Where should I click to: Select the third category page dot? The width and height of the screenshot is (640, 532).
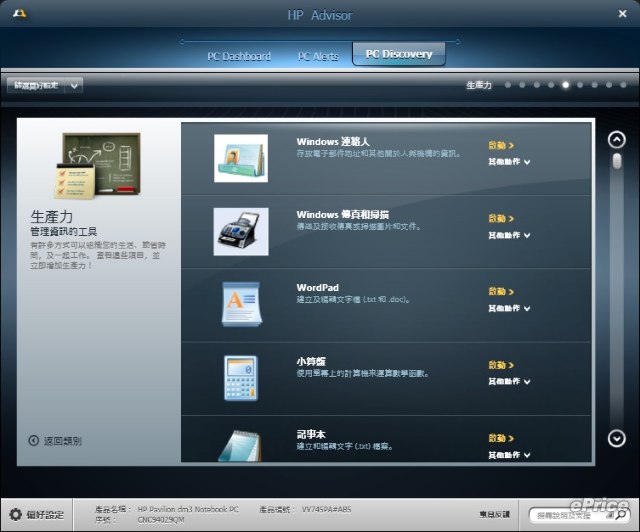tap(537, 85)
